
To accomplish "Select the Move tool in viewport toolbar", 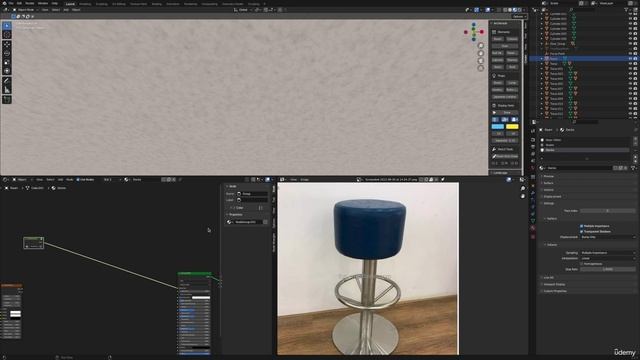I will pyautogui.click(x=7, y=44).
